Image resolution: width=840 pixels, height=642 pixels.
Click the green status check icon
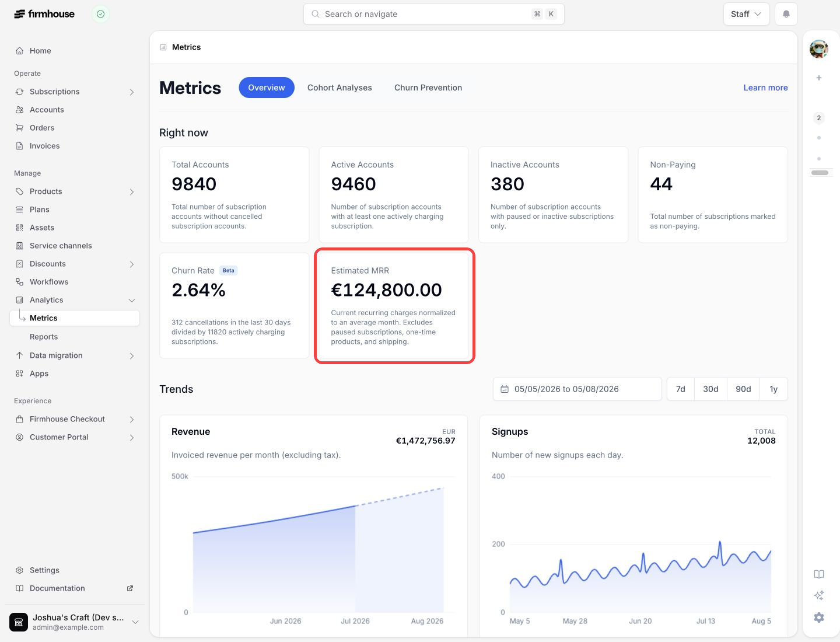pyautogui.click(x=100, y=14)
